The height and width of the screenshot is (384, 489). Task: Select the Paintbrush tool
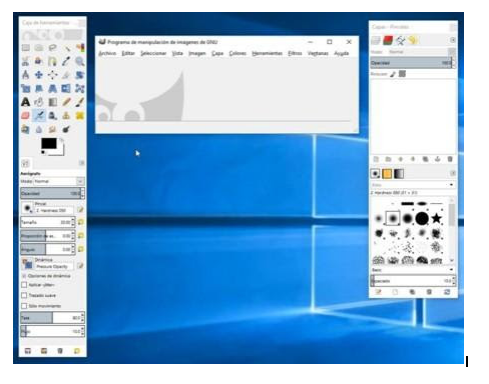coord(80,102)
